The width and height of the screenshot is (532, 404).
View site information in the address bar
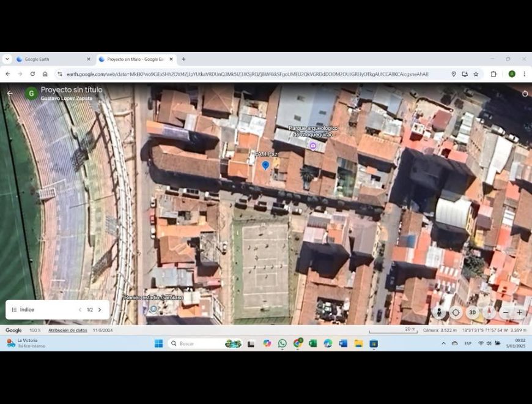tap(59, 74)
